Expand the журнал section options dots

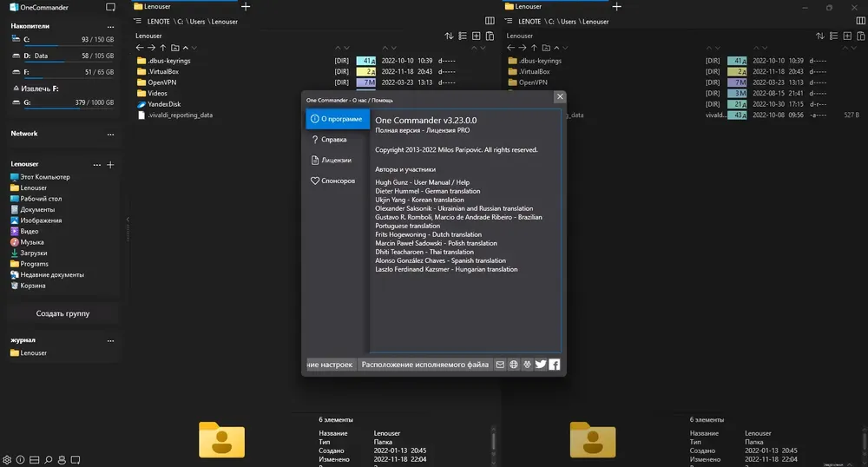[x=111, y=340]
